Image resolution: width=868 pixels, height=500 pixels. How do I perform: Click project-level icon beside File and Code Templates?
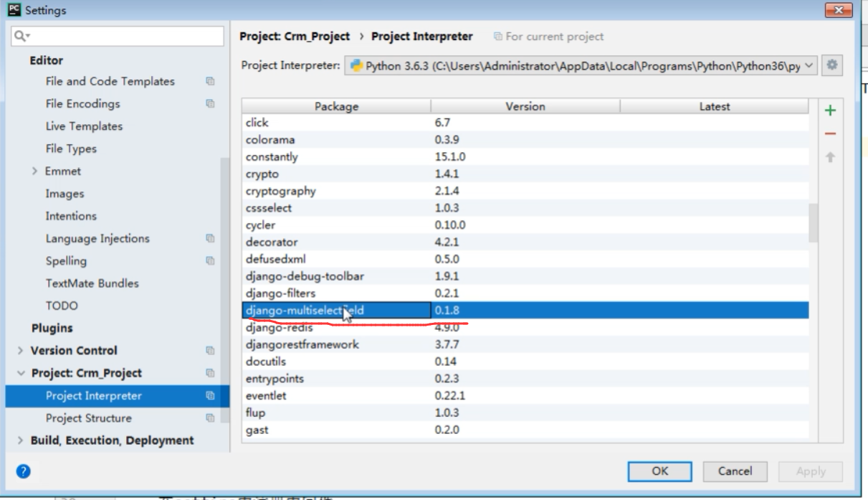point(211,81)
